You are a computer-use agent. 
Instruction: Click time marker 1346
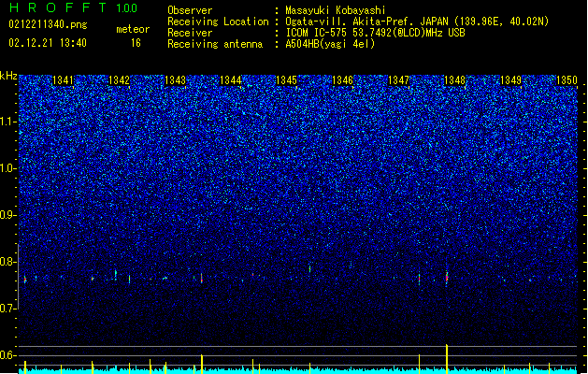click(343, 80)
